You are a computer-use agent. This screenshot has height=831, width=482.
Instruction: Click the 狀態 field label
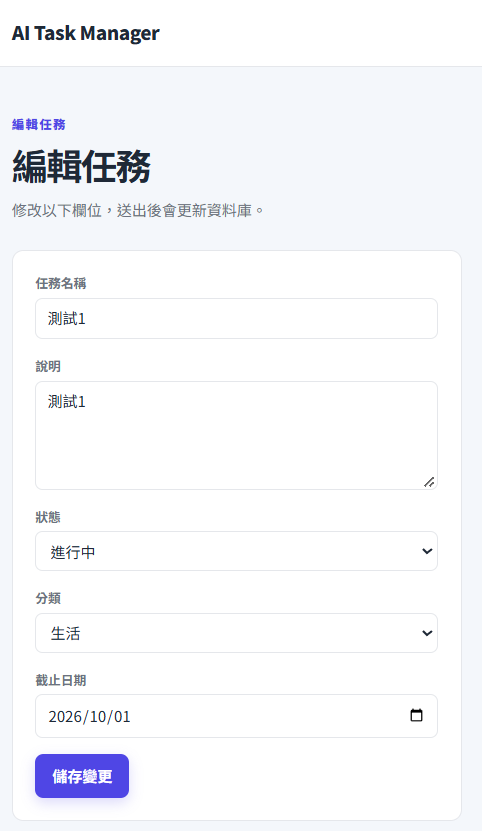(48, 517)
